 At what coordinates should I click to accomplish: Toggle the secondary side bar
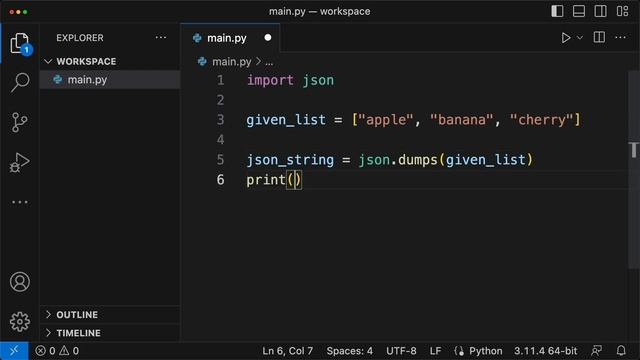coord(600,11)
